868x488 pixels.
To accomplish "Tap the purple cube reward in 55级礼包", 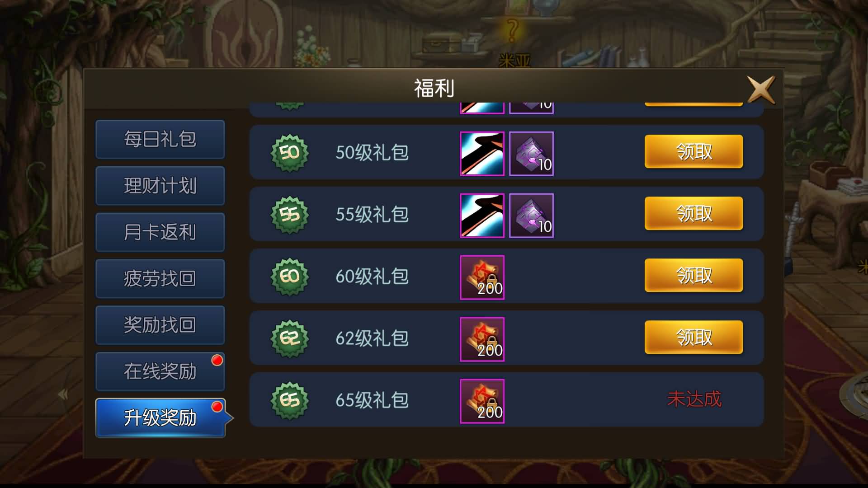I will (531, 216).
